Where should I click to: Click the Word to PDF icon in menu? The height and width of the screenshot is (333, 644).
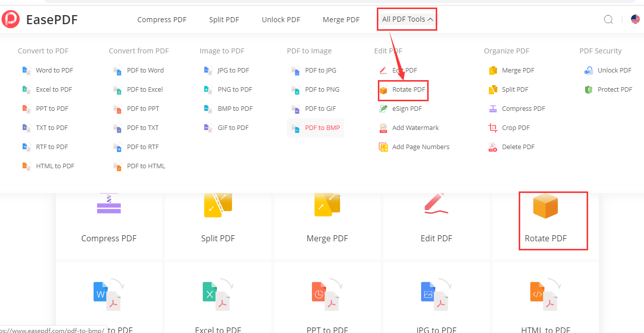tap(27, 71)
